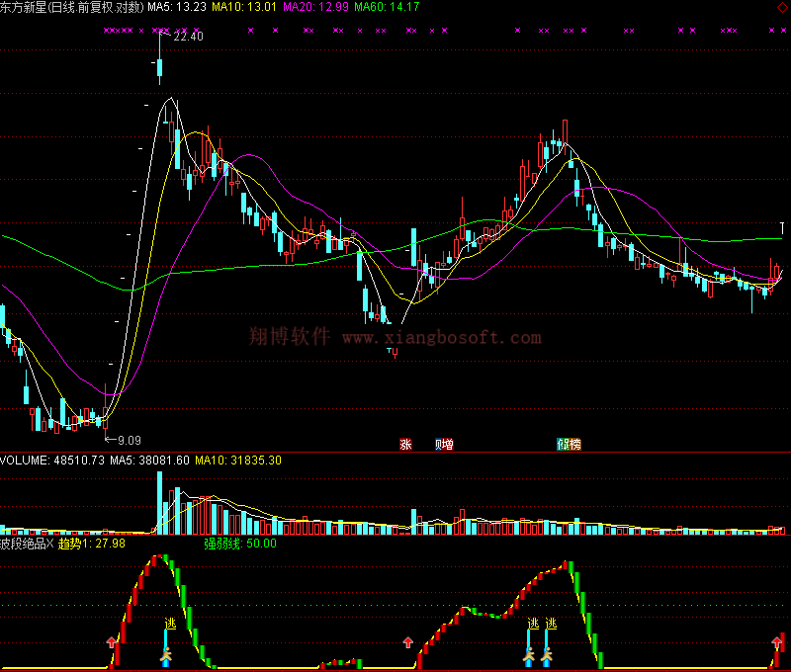Click the middle red up-arrow buy signal
This screenshot has height=672, width=791.
click(407, 643)
